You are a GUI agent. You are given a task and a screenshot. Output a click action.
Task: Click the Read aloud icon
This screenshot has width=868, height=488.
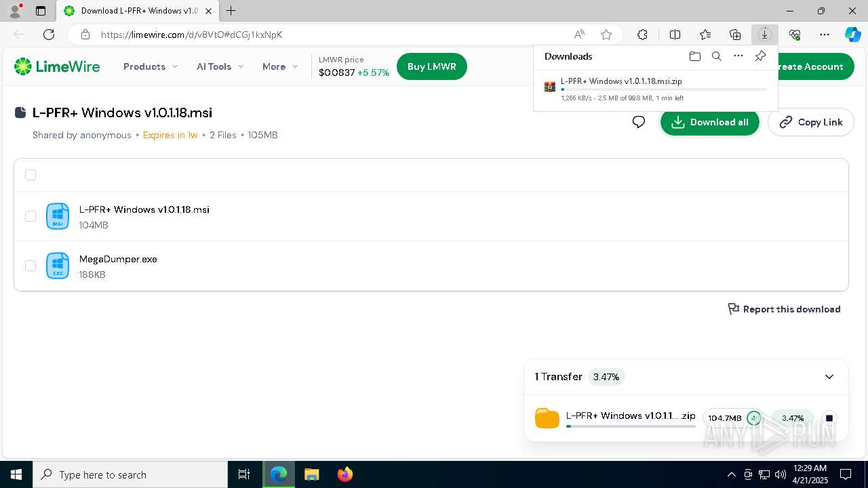point(579,35)
